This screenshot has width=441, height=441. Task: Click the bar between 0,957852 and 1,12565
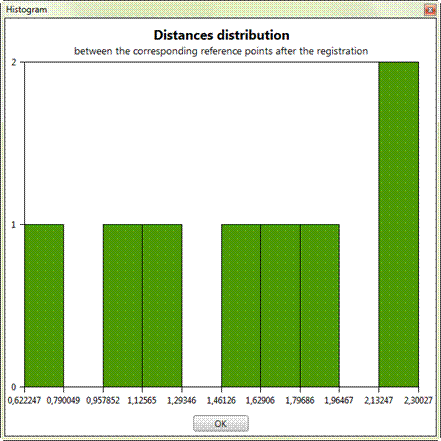(x=123, y=305)
